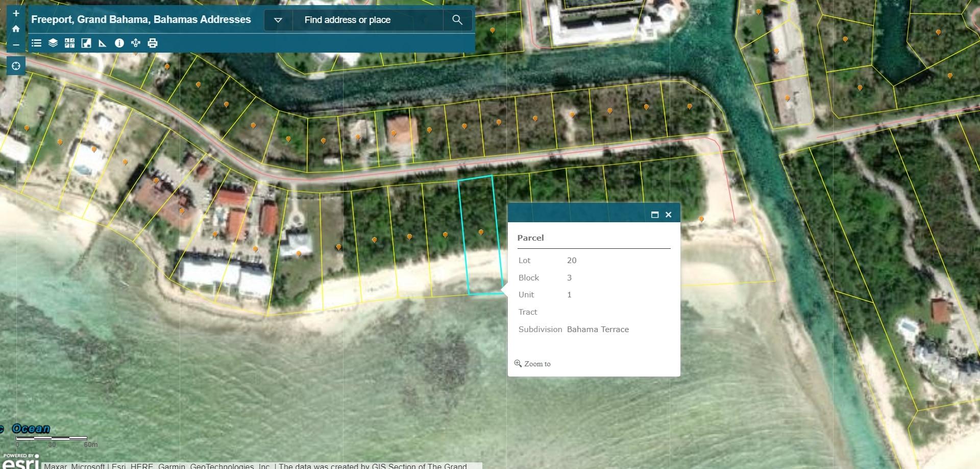The width and height of the screenshot is (980, 469).
Task: Open the map Layers panel
Action: (53, 43)
